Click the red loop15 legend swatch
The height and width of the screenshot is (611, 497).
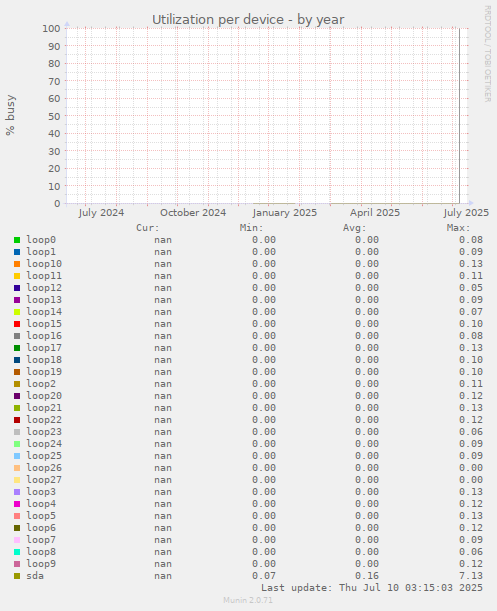pyautogui.click(x=17, y=324)
